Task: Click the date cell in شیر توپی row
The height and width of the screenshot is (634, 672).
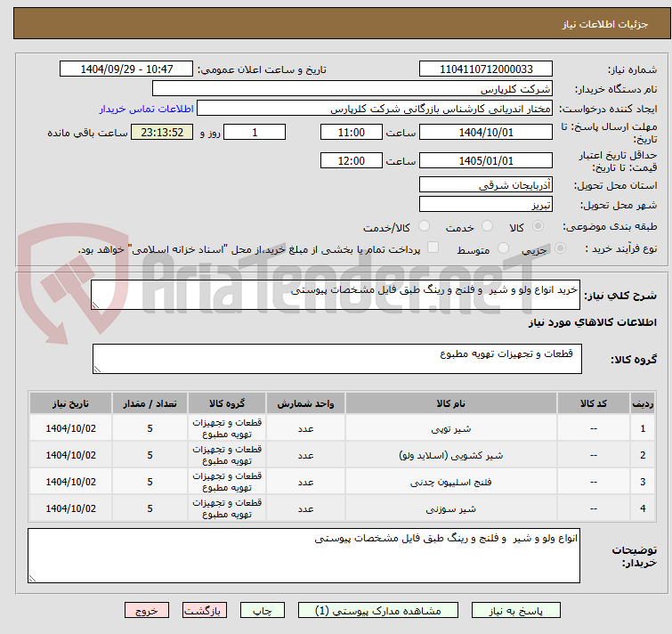Action: point(70,428)
